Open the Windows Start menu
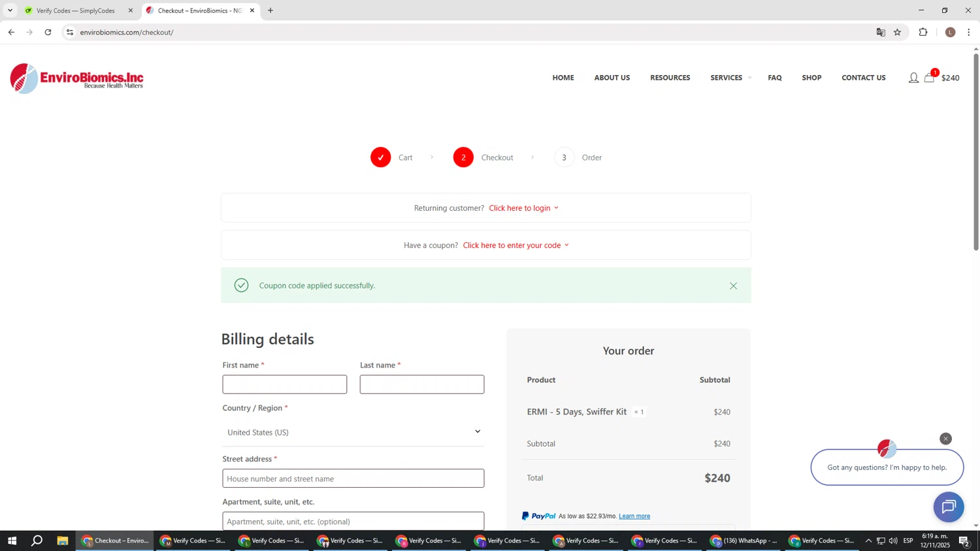 tap(12, 541)
